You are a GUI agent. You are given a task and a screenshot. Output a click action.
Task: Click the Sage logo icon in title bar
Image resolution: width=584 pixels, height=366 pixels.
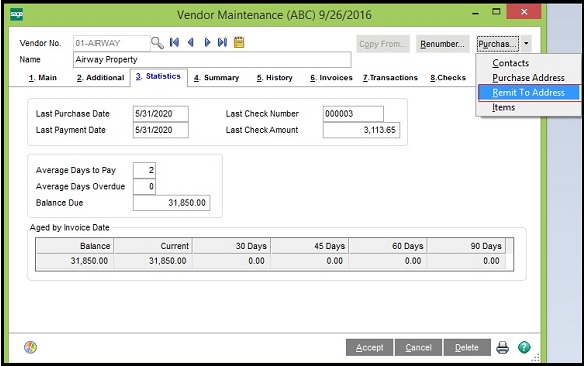click(x=16, y=15)
